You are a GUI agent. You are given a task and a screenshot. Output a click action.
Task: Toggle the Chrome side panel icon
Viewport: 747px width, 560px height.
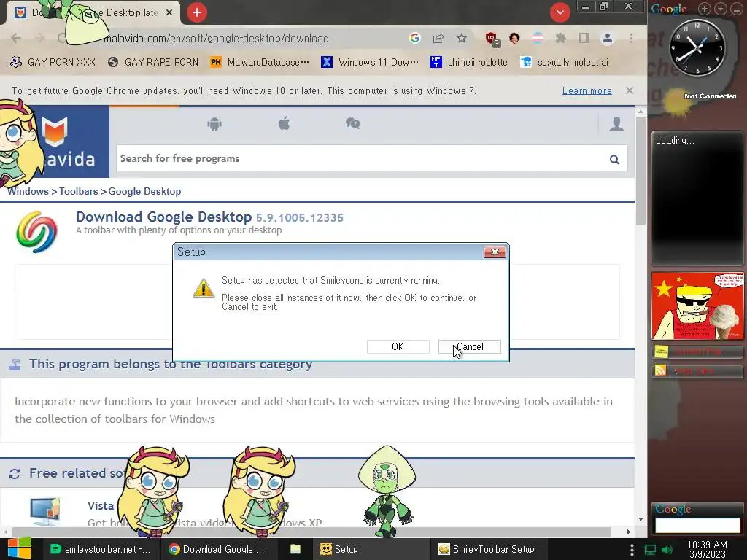click(x=584, y=38)
